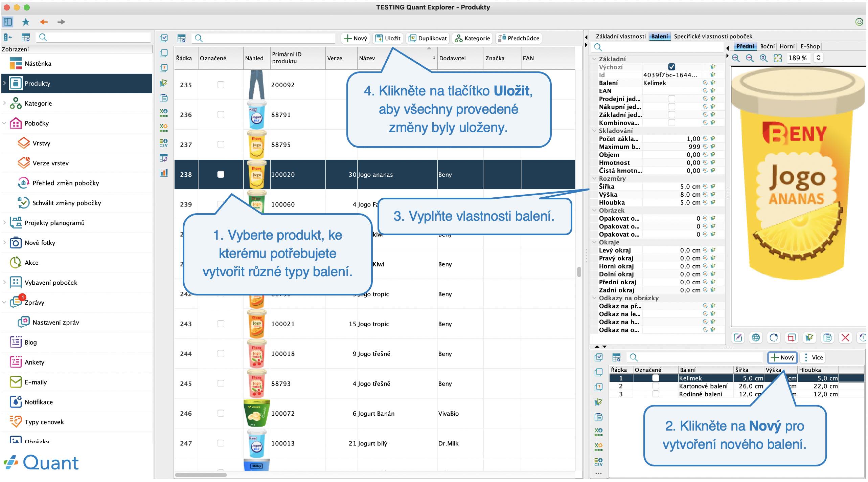
Task: Expand Vybavení poboček node
Action: (4, 282)
